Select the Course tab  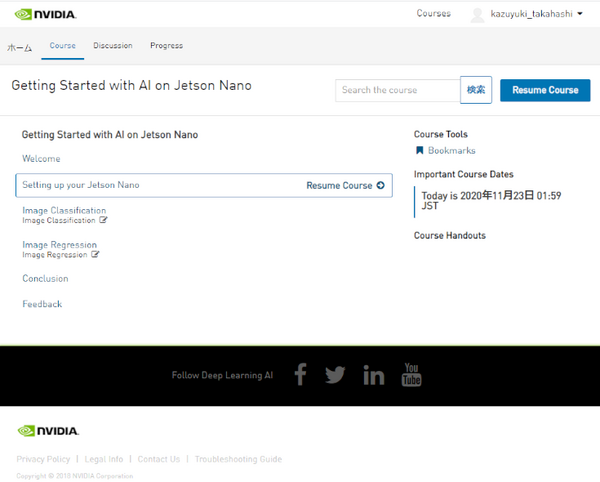(x=62, y=46)
